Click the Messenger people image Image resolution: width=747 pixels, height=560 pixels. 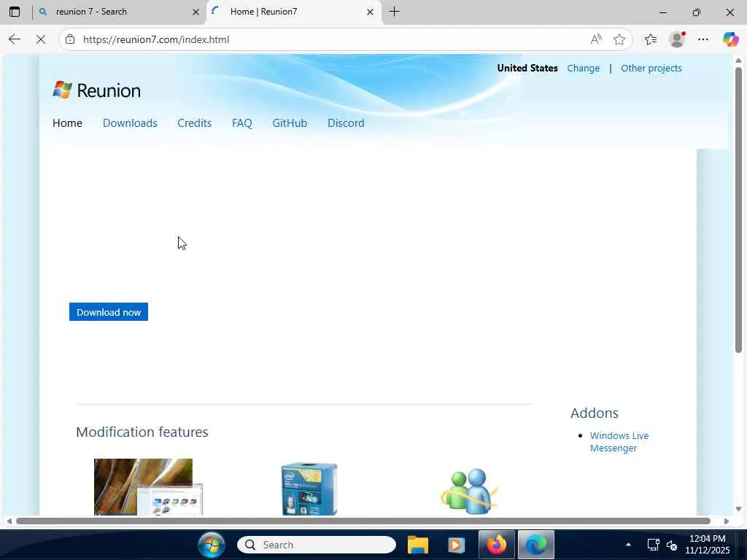pyautogui.click(x=469, y=491)
